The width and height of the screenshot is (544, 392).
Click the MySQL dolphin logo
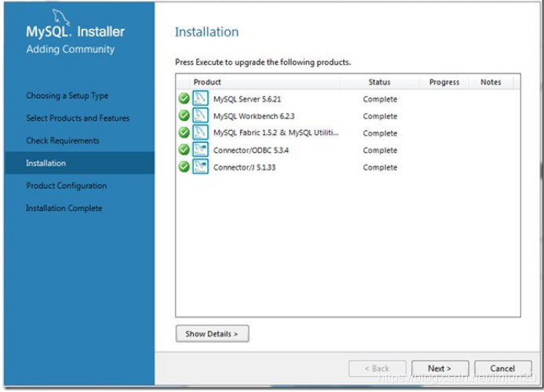60,17
